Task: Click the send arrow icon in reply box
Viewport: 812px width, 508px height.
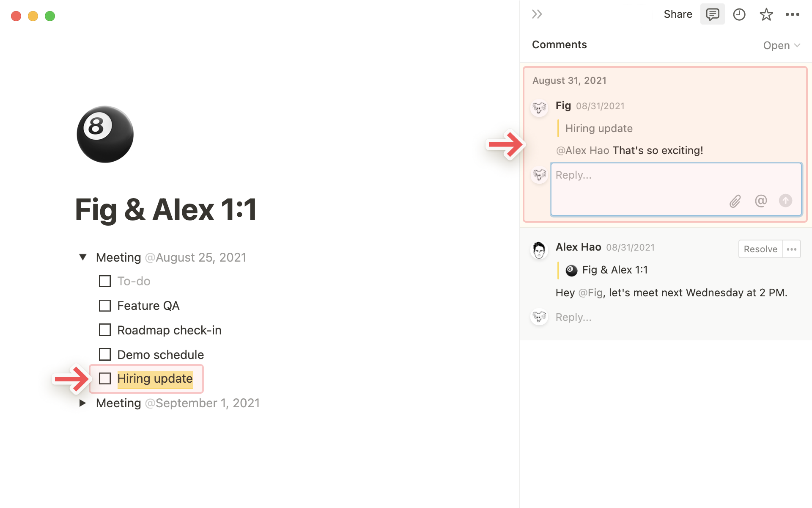Action: (x=786, y=201)
